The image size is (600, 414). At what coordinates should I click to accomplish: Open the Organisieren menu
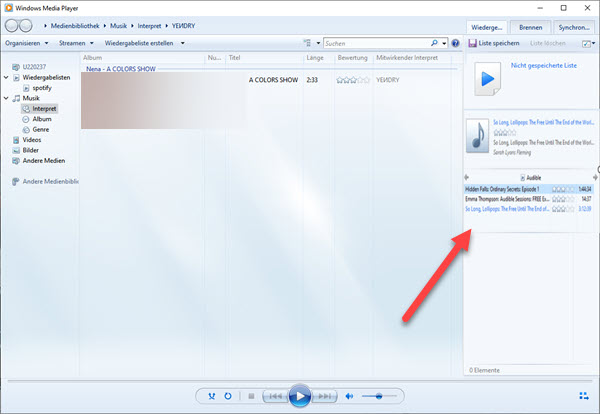pos(26,43)
